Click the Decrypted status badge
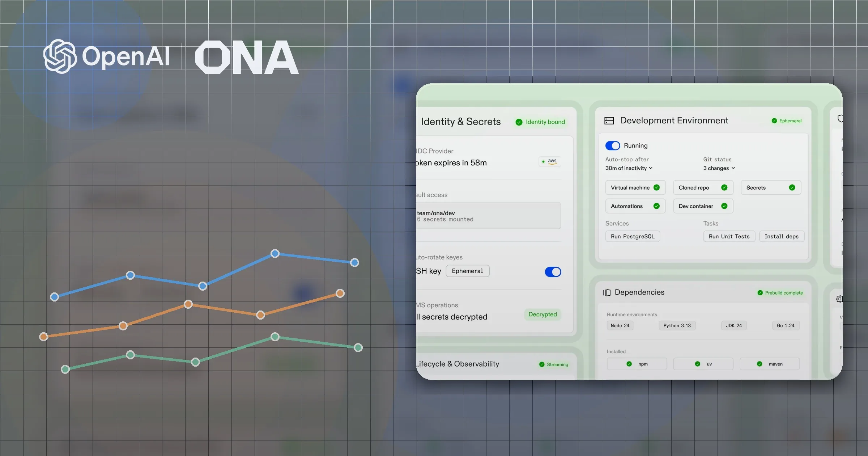This screenshot has height=456, width=868. point(542,314)
